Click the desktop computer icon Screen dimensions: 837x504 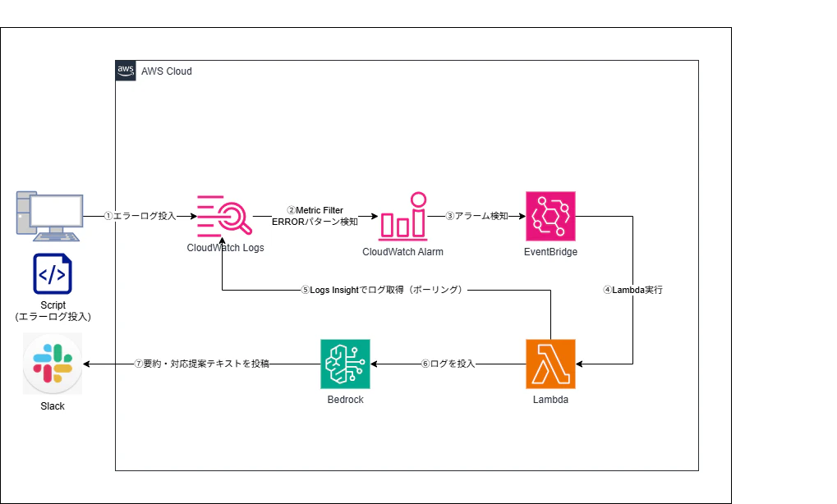(49, 216)
